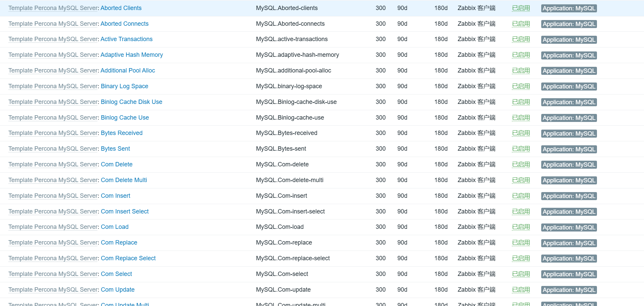Click Application: MySQL tag on Binlog Cache Use row
This screenshot has width=644, height=306.
tap(569, 118)
